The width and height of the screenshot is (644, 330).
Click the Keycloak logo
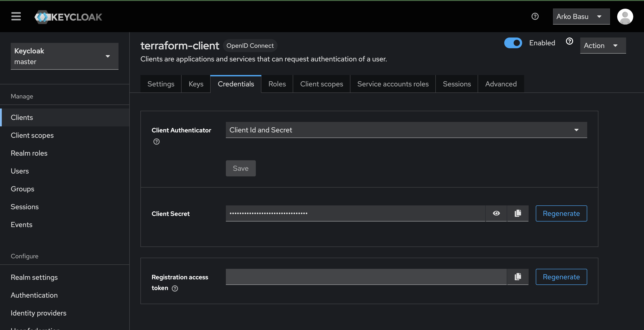pyautogui.click(x=68, y=17)
